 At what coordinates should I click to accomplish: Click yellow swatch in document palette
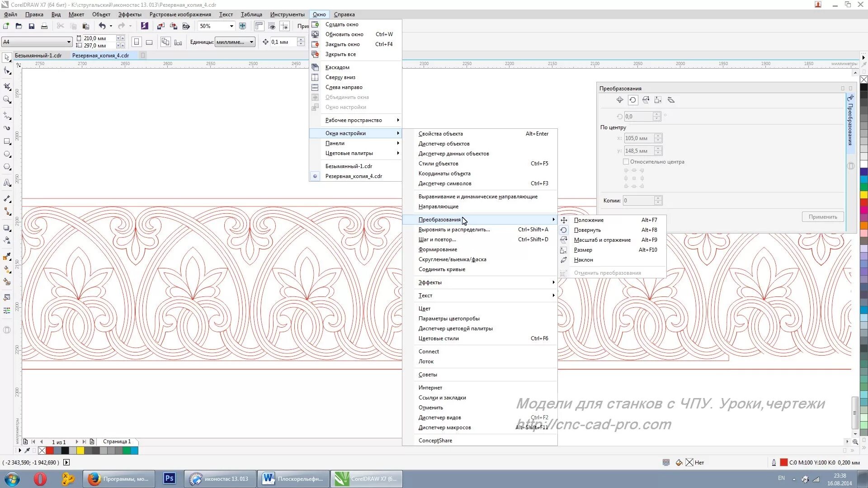(80, 450)
